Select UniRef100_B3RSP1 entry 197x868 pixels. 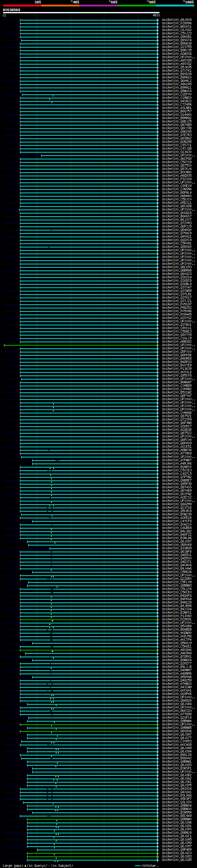[177, 768]
